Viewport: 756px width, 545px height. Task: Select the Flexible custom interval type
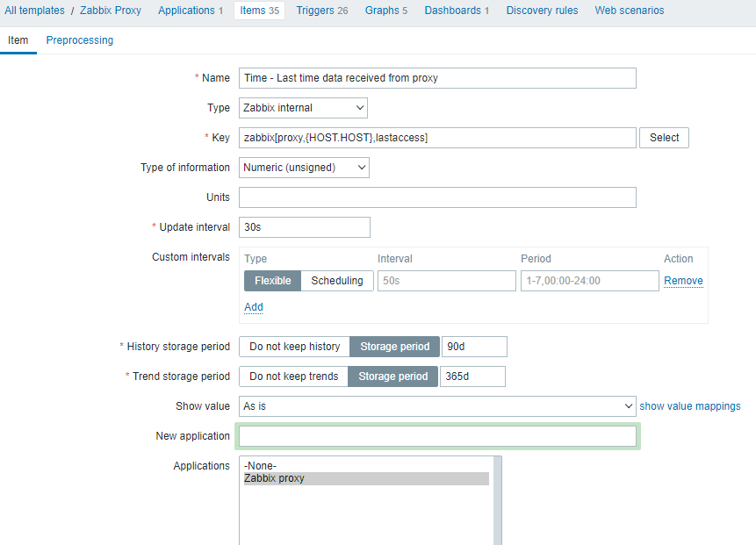pyautogui.click(x=272, y=281)
